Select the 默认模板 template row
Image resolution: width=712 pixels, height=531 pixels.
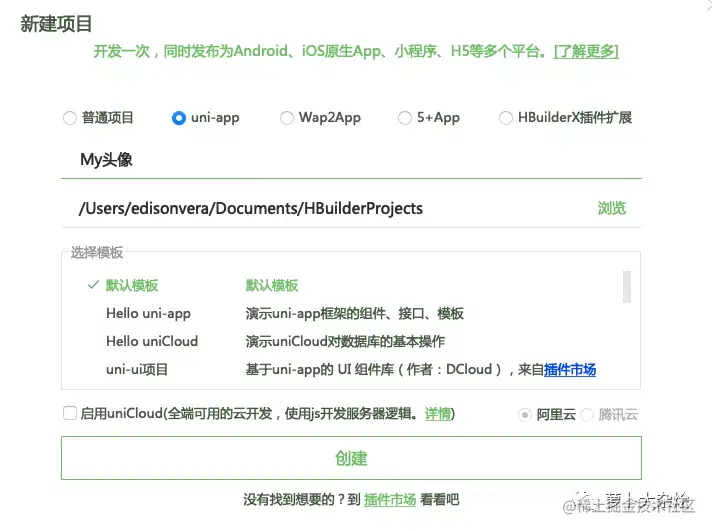(x=351, y=285)
